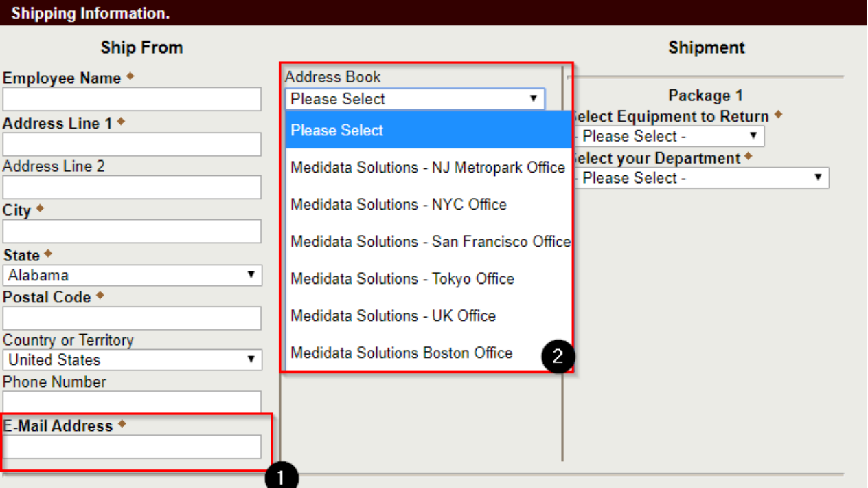Click the Phone Number input field
Viewport: 868px width, 488px height.
coord(132,402)
